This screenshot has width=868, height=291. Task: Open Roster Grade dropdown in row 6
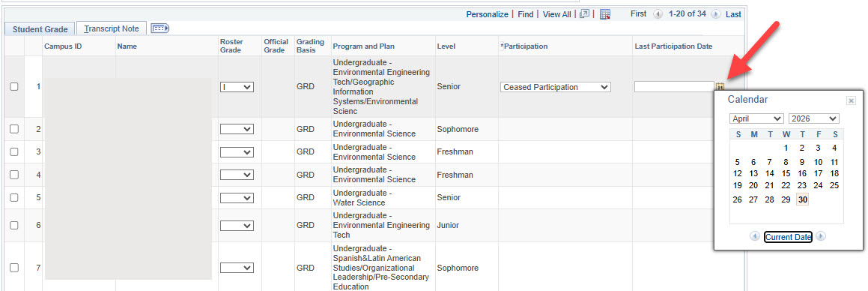[x=237, y=226]
